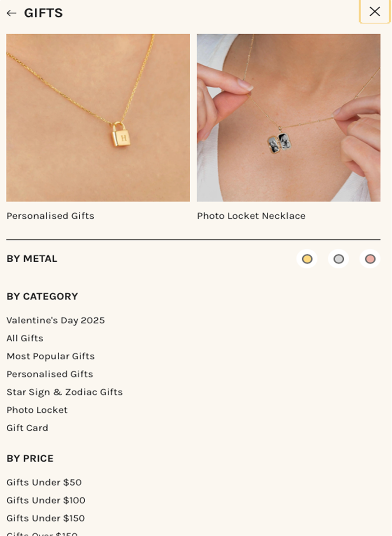The height and width of the screenshot is (536, 392).
Task: Open the photo locket necklace image
Action: (288, 118)
